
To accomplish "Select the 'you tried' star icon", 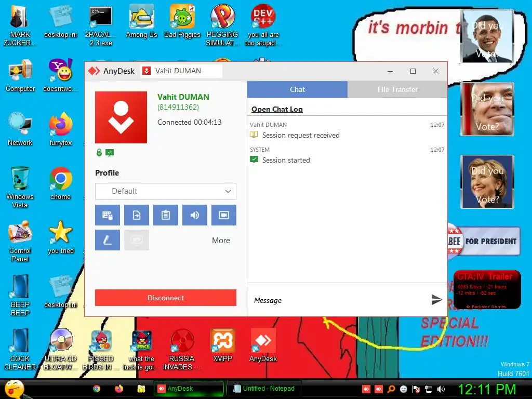I will (60, 237).
